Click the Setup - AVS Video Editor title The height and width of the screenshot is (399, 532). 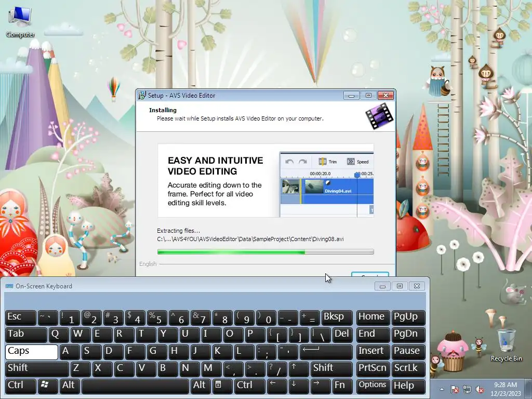[181, 96]
